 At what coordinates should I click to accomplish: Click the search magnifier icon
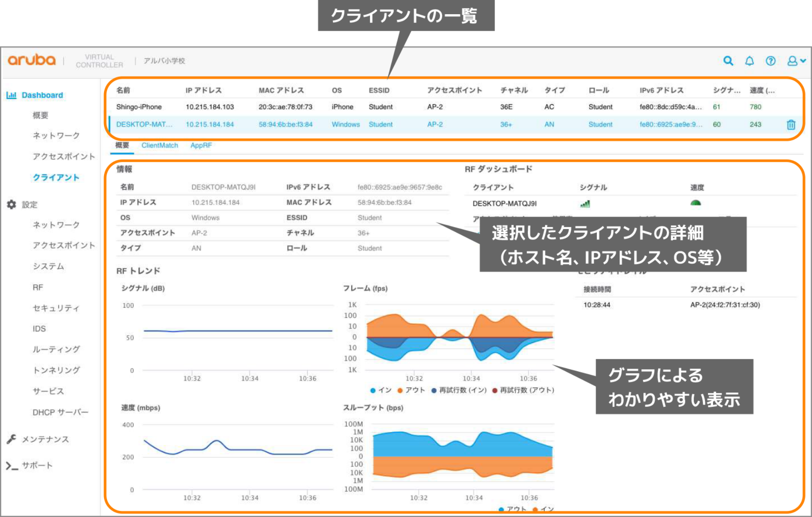point(728,61)
